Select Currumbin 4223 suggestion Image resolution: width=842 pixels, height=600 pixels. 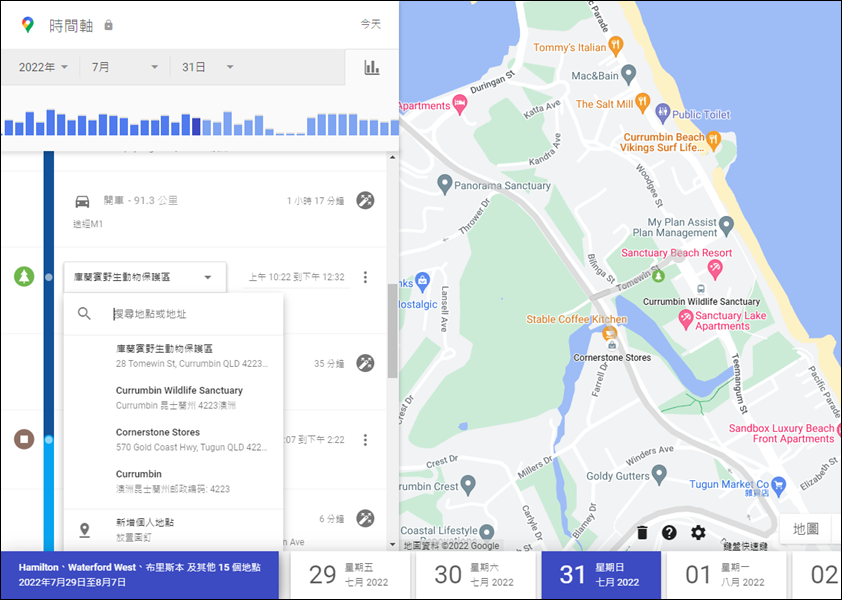pos(173,481)
